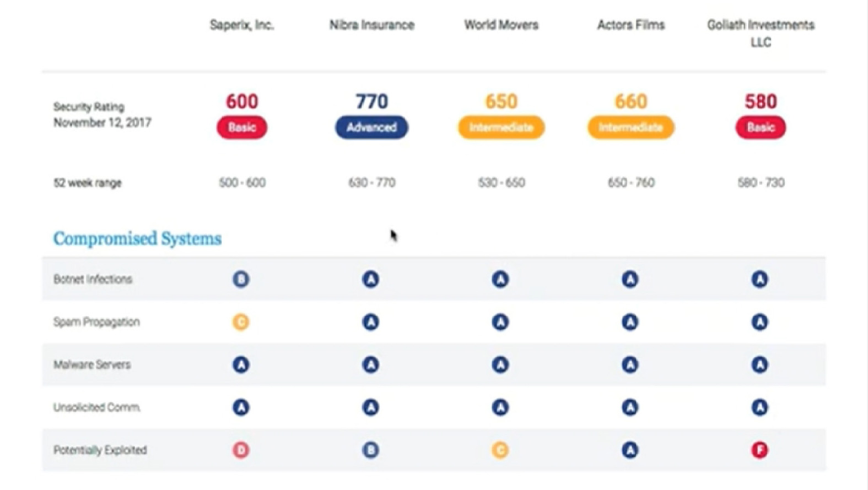The image size is (868, 490).
Task: Select the Malware Servers row label
Action: [x=92, y=364]
